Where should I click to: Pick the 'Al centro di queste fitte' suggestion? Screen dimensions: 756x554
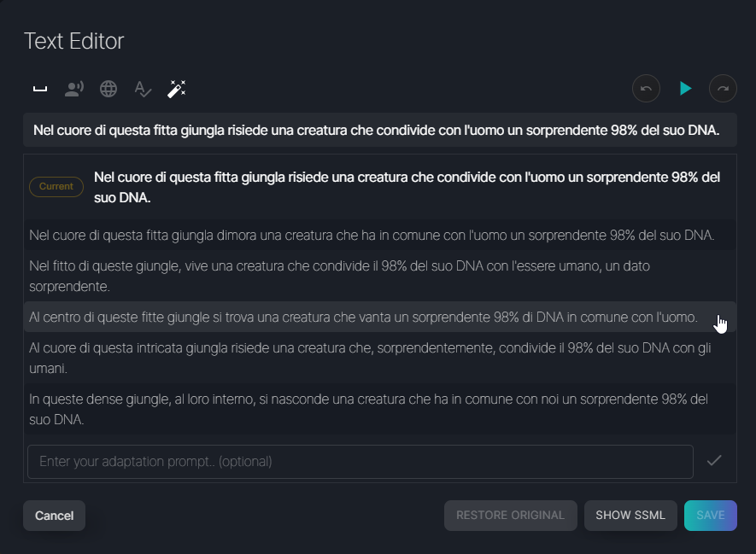363,318
